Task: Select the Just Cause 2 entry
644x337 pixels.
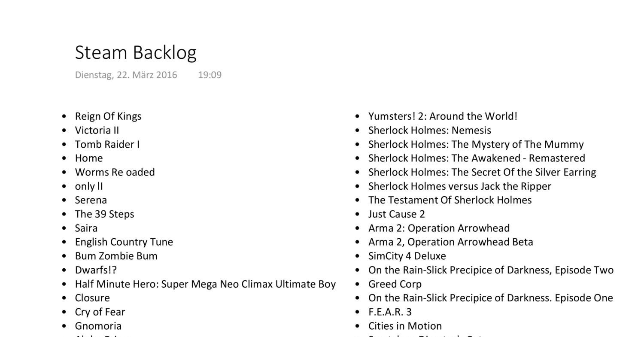Action: (x=396, y=214)
